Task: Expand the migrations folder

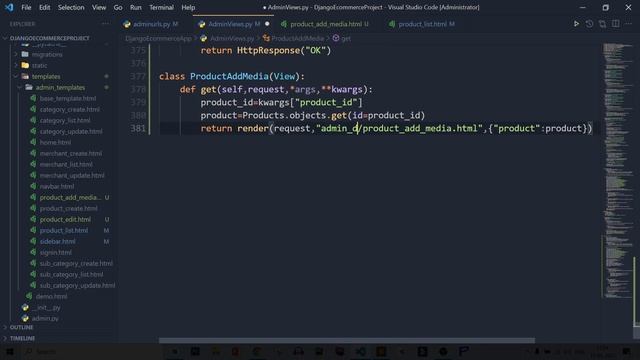Action: point(16,54)
